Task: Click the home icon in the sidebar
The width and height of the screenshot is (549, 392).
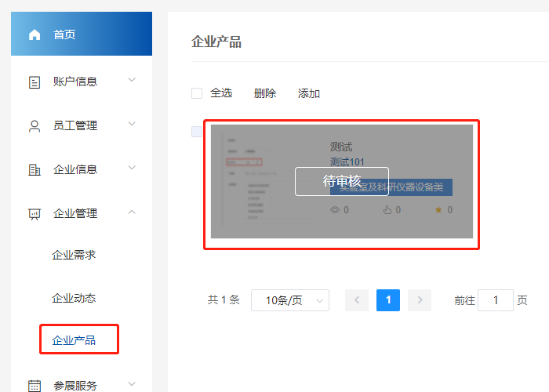Action: [x=34, y=34]
